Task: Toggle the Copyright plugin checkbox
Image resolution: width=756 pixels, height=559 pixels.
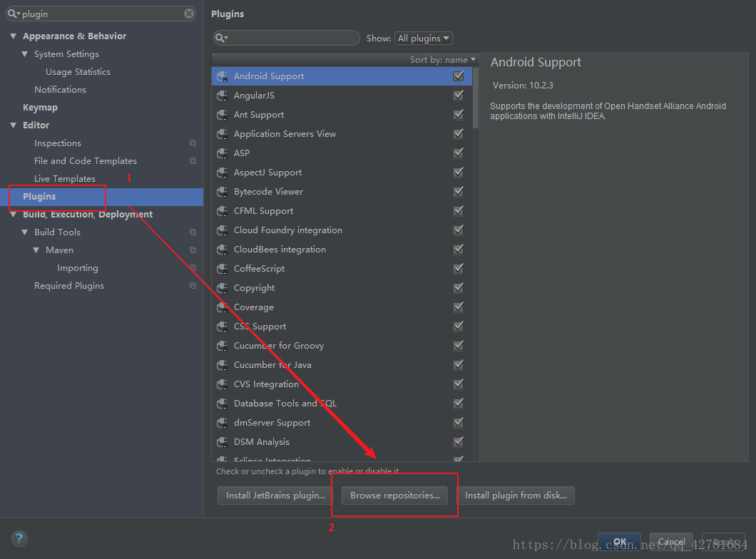Action: click(459, 288)
